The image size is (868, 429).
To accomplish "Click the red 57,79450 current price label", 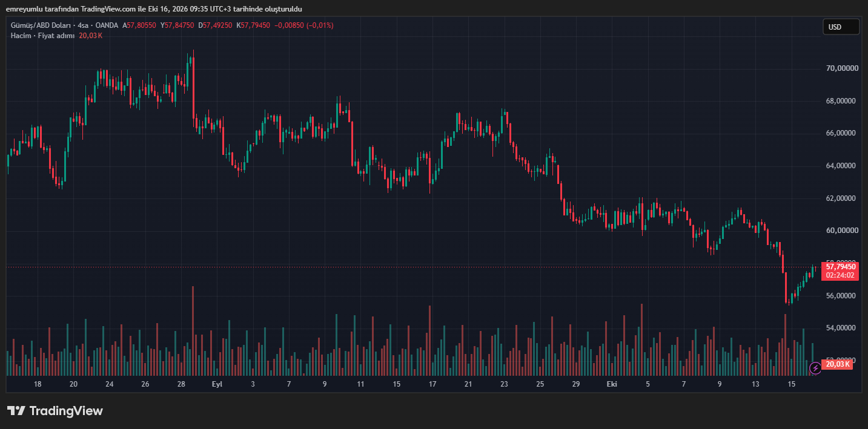I will (841, 267).
